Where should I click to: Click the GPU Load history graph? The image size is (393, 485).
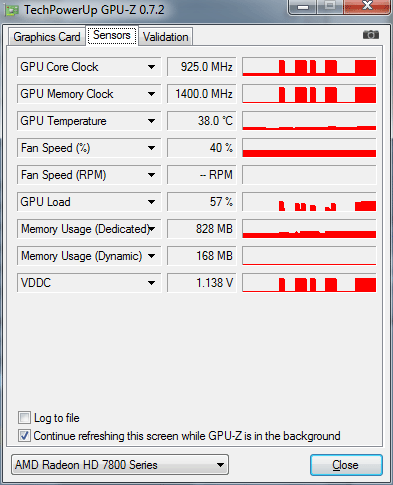[309, 202]
